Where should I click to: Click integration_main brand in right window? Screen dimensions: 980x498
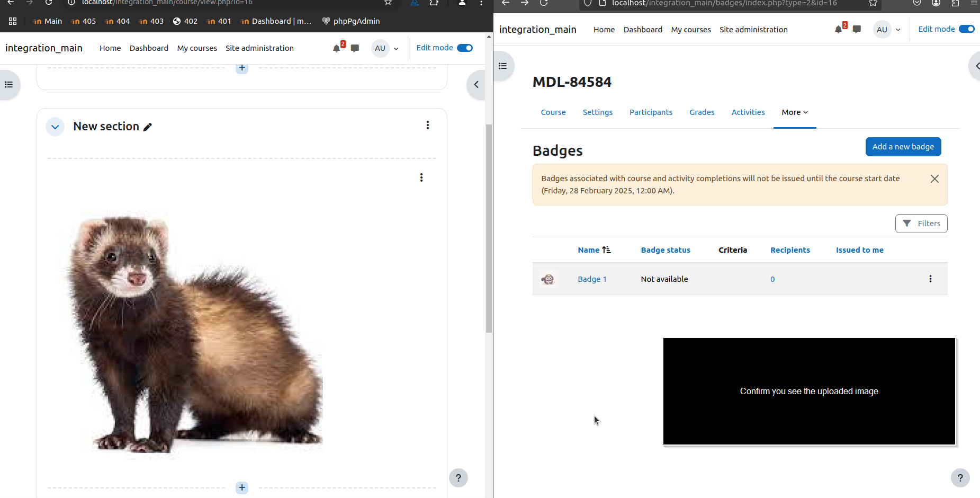(x=537, y=30)
